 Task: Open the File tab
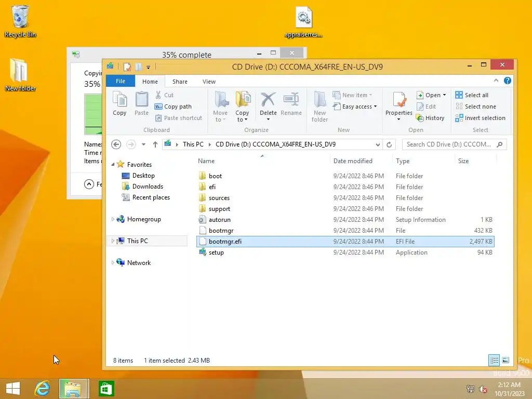(x=121, y=81)
